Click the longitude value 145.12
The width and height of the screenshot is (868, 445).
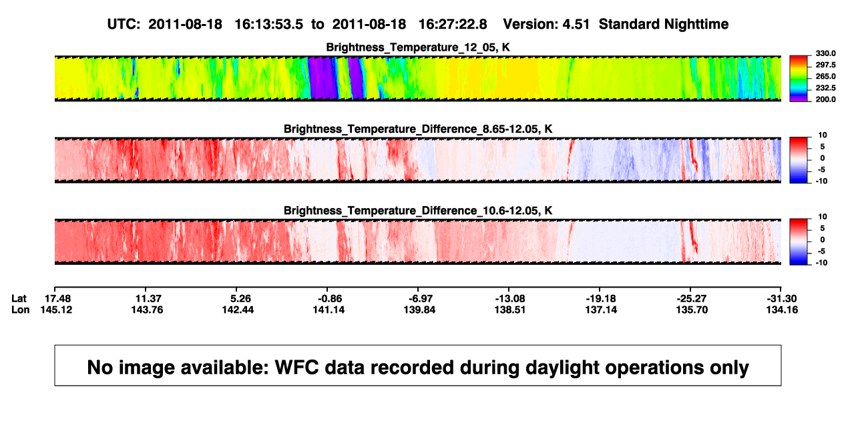[x=56, y=310]
